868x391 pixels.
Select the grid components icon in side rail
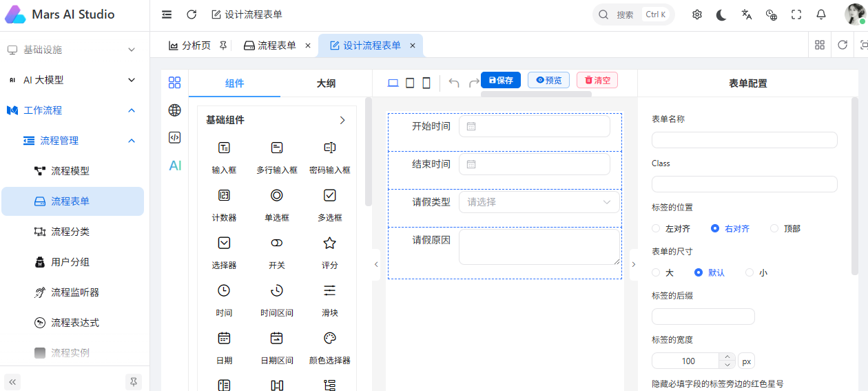click(x=174, y=83)
